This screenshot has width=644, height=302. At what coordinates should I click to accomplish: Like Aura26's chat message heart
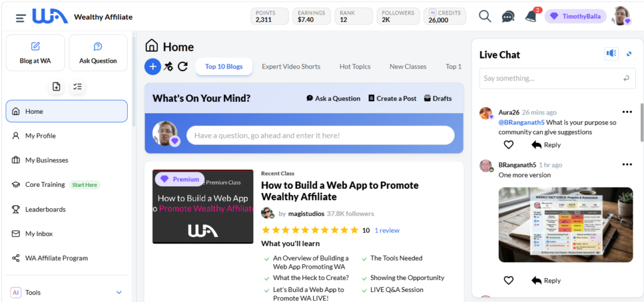(x=508, y=145)
